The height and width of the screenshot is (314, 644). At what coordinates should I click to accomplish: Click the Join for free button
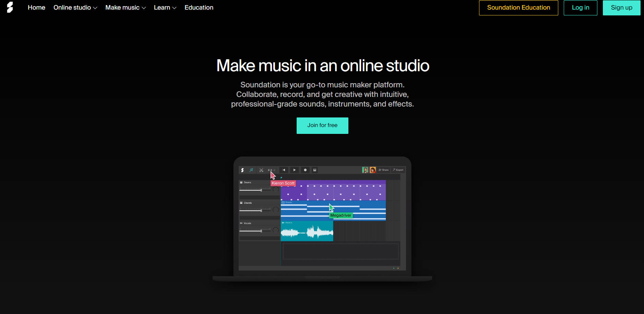[322, 125]
